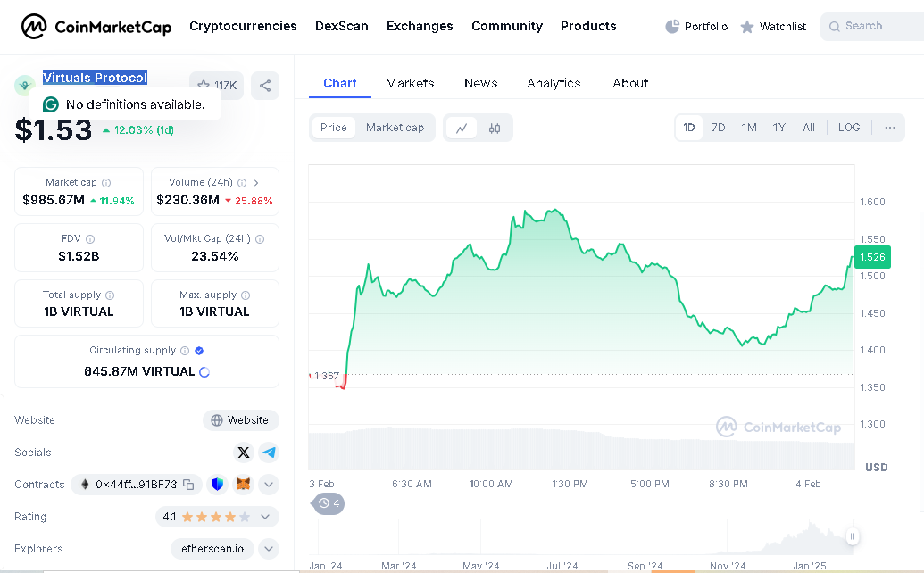
Task: Expand the Explorers dropdown chevron
Action: pos(269,549)
